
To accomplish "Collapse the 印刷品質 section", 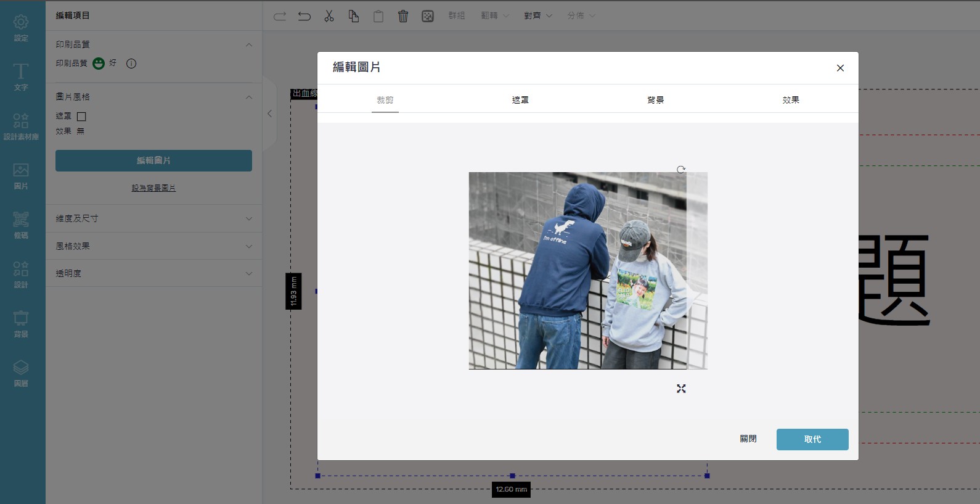I will (249, 44).
